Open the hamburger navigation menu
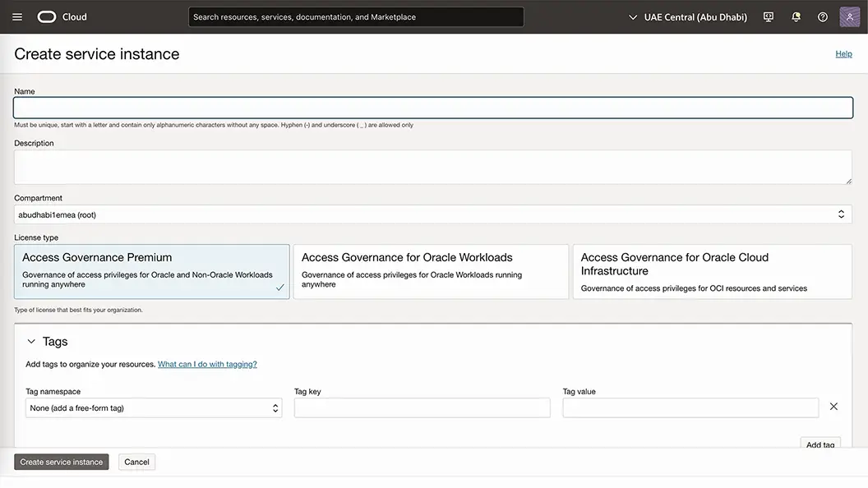 (x=17, y=17)
